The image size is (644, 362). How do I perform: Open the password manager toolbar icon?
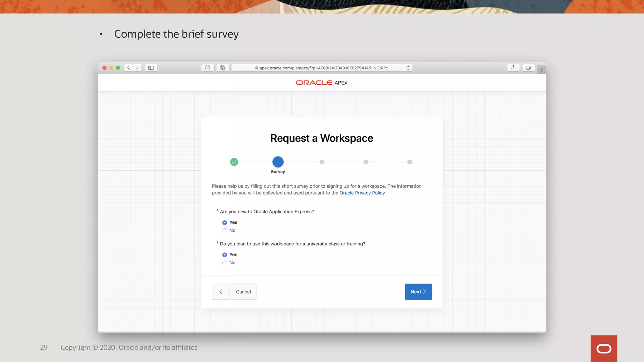click(x=223, y=68)
